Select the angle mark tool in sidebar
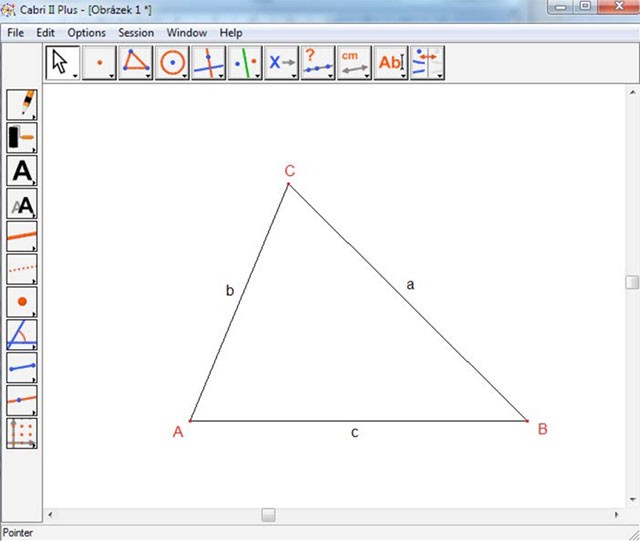This screenshot has height=541, width=640. click(x=22, y=334)
